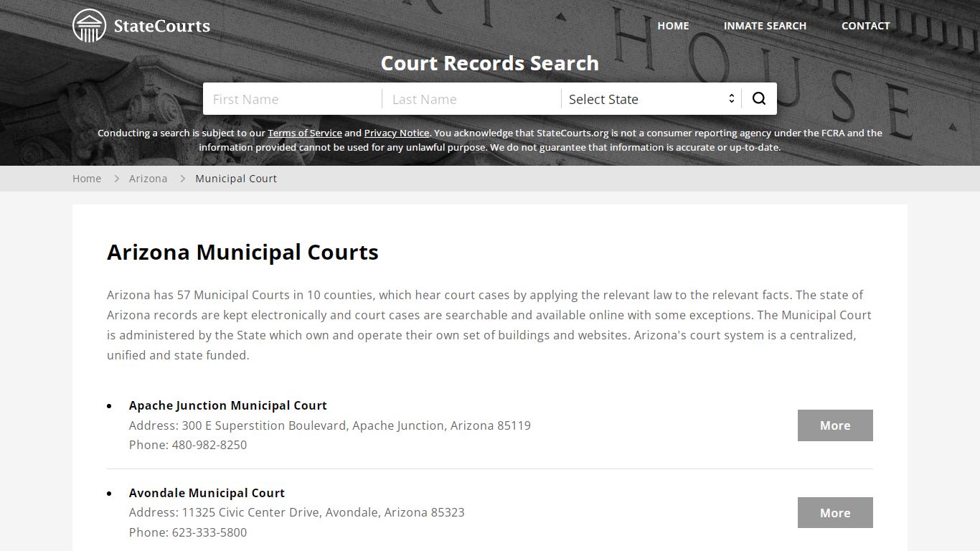Open the INMATE SEARCH menu item

coord(765,26)
